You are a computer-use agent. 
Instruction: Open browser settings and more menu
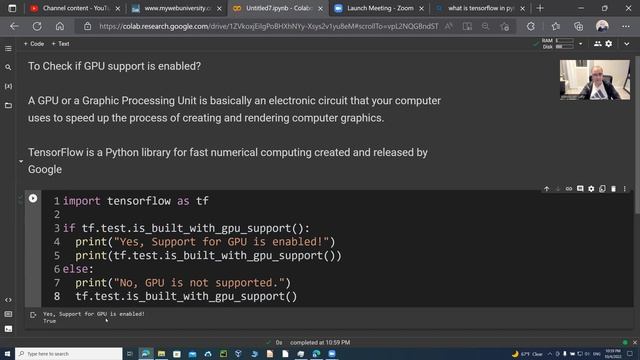click(626, 27)
